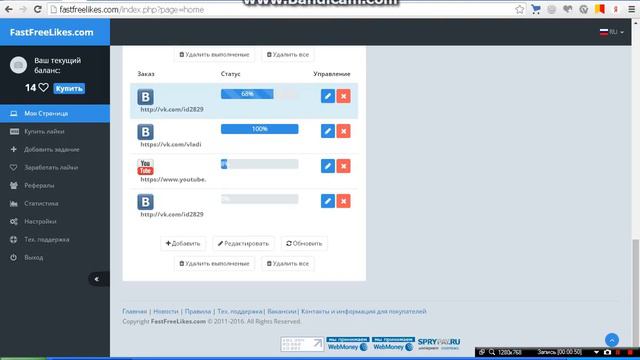
Task: Click the 100% progress bar
Action: (260, 129)
